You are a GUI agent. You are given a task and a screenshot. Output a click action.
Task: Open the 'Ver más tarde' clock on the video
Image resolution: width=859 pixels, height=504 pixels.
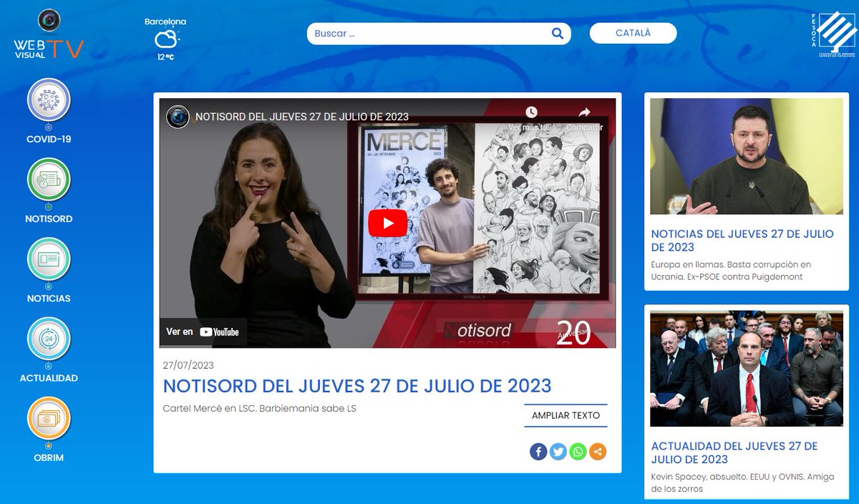530,113
